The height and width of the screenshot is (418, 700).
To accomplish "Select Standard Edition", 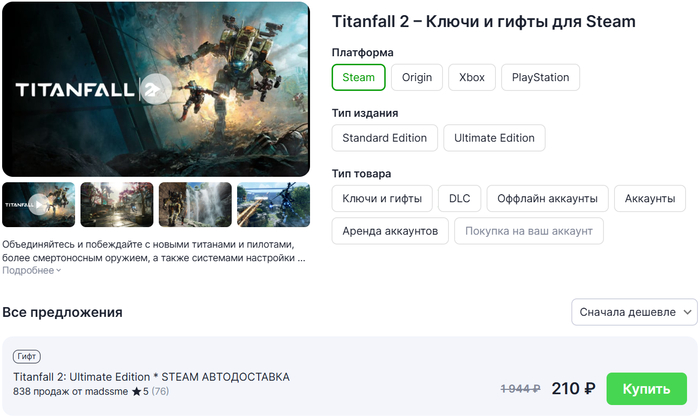I will tap(384, 138).
